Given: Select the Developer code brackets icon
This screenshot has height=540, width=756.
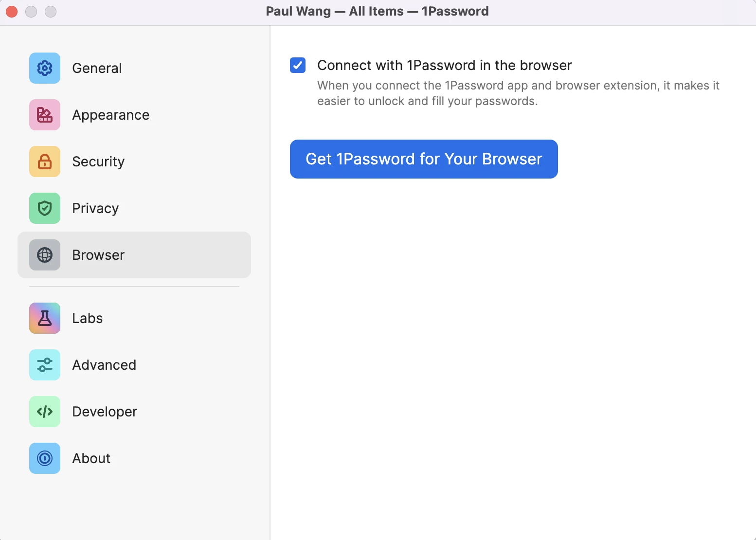Looking at the screenshot, I should pos(45,412).
